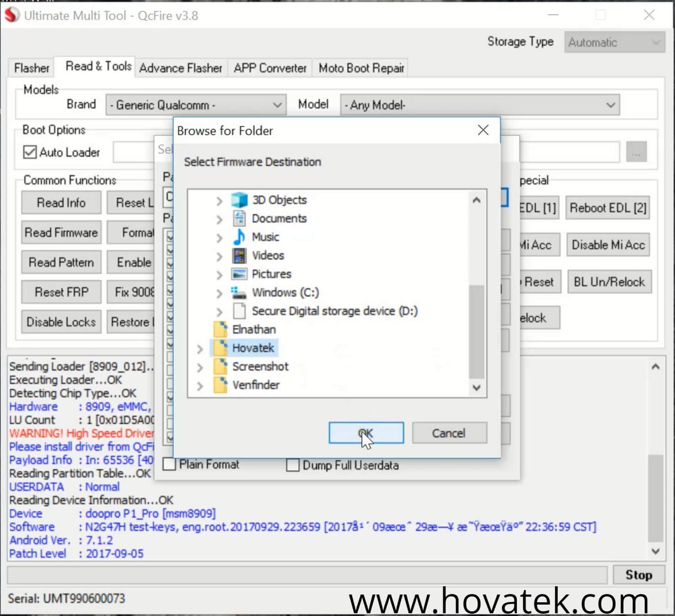Expand the Videos tree node
Viewport: 675px width, 616px height.
pos(220,256)
